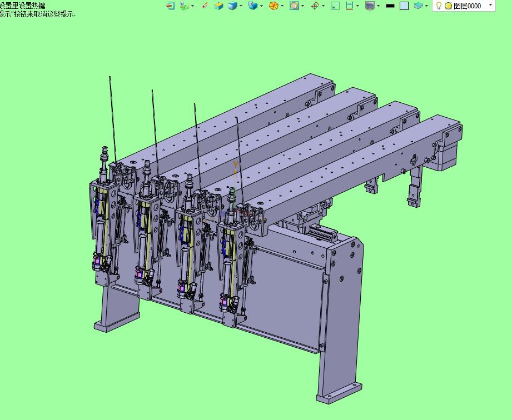Pick the light blue fill color swatch
The height and width of the screenshot is (420, 512).
pyautogui.click(x=404, y=6)
